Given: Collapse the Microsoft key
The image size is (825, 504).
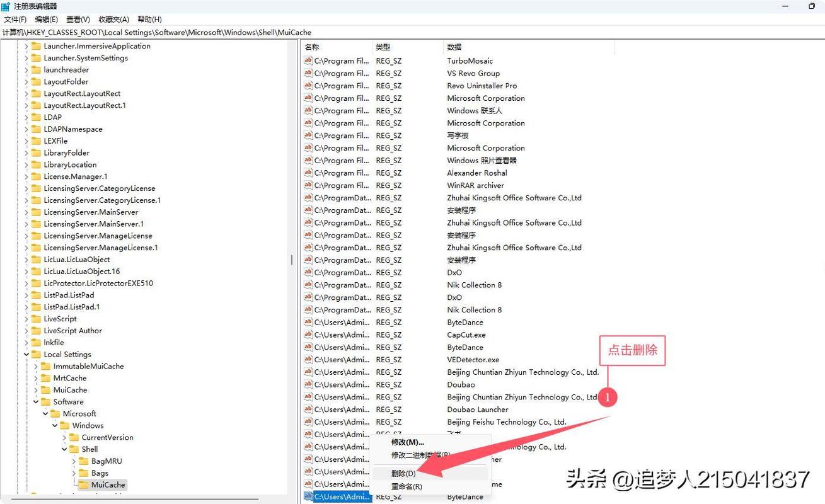Looking at the screenshot, I should (45, 414).
